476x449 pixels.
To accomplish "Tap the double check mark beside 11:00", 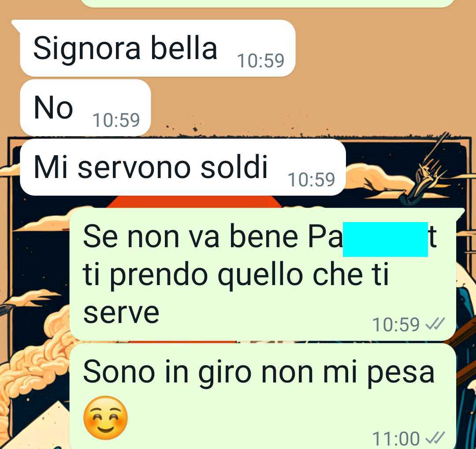I will point(435,438).
